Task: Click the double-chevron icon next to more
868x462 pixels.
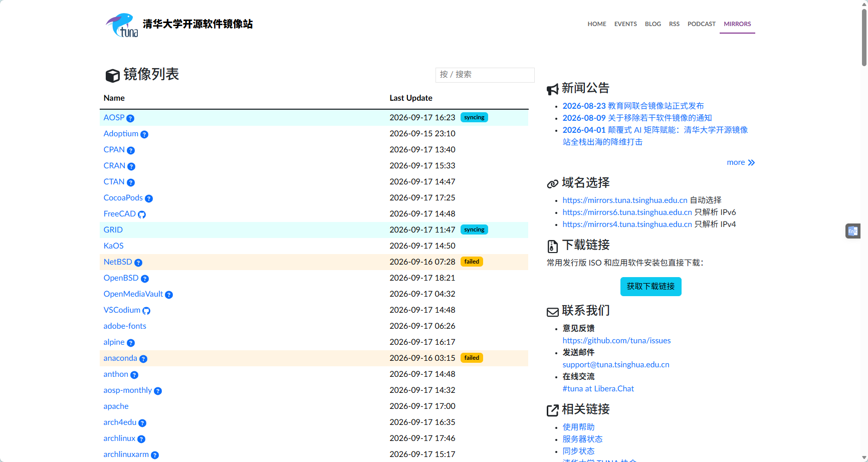Action: [x=751, y=163]
